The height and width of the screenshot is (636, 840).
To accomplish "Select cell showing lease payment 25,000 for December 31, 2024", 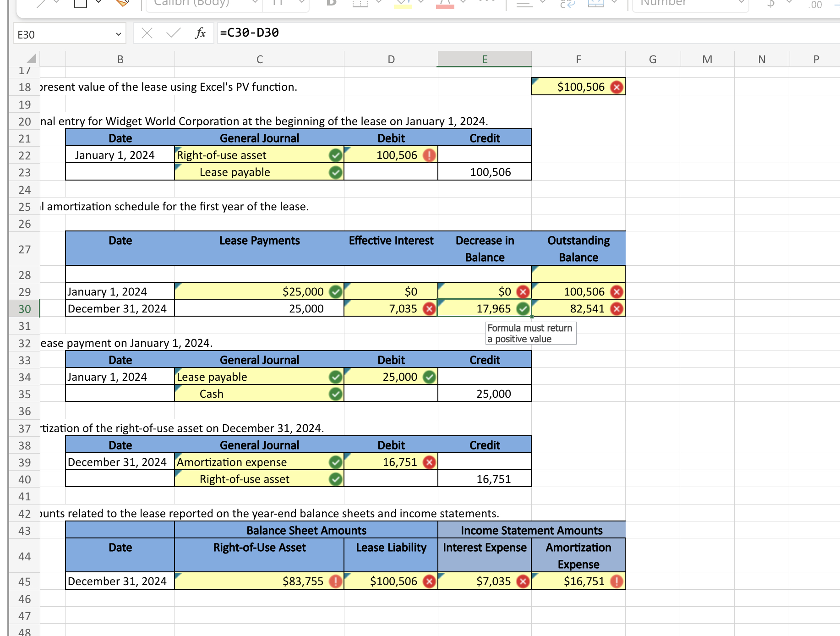I will tap(260, 309).
